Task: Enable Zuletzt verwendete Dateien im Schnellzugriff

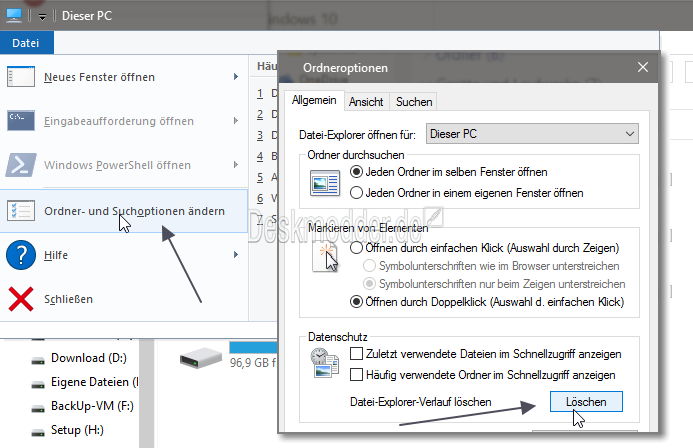Action: point(357,354)
